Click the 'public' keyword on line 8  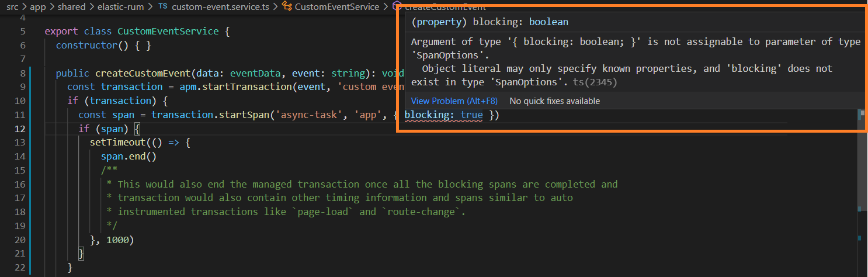[73, 73]
